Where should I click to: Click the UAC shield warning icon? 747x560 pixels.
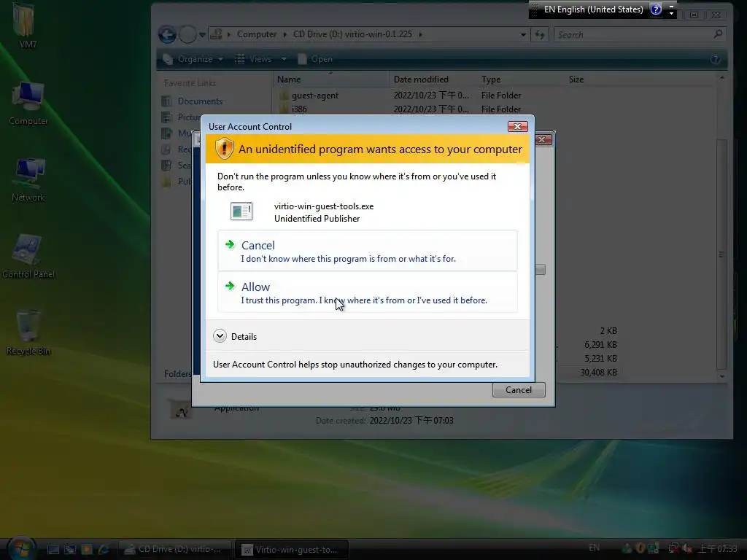pos(224,149)
